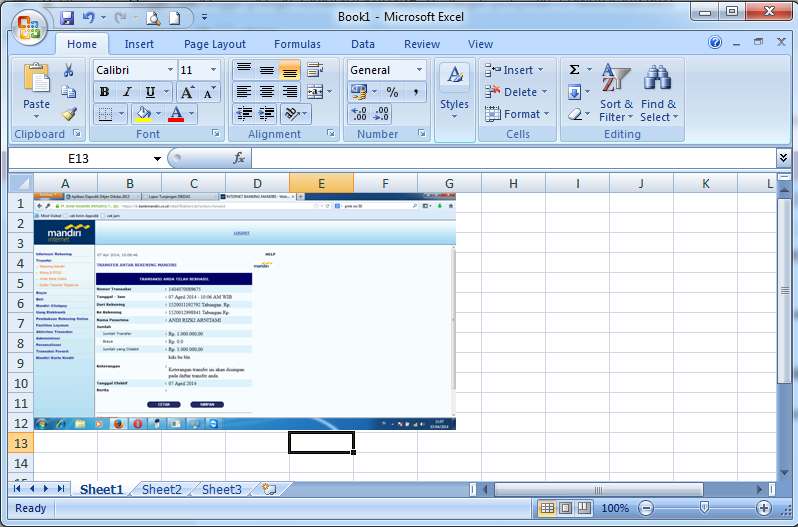This screenshot has height=527, width=798.
Task: Open the Font name dropdown
Action: pyautogui.click(x=170, y=70)
